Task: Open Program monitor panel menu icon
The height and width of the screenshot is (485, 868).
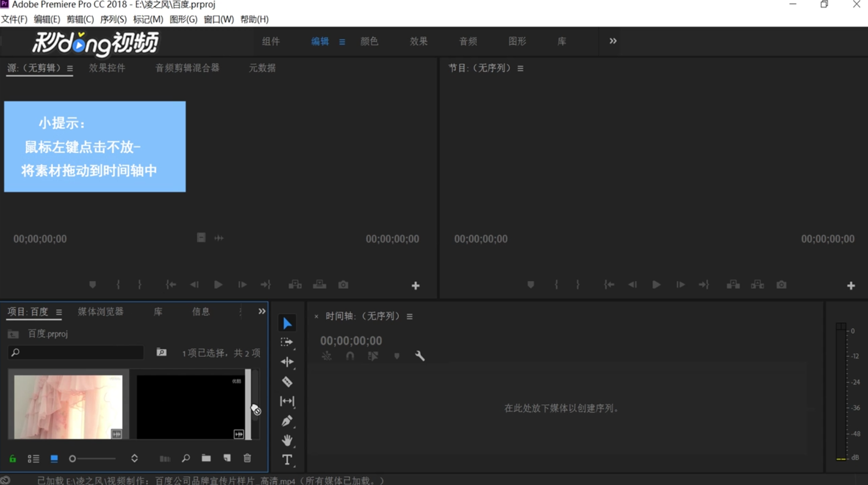Action: pos(520,69)
